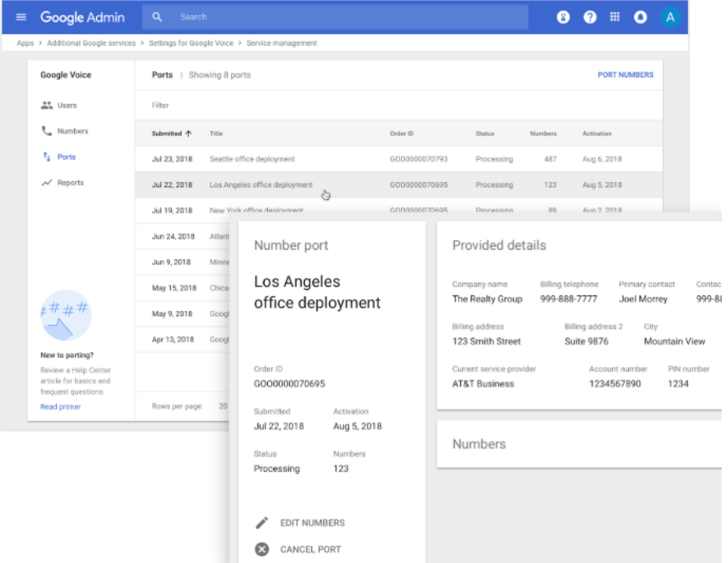Click the Status column header
Viewport: 728px width, 563px height.
click(x=485, y=134)
